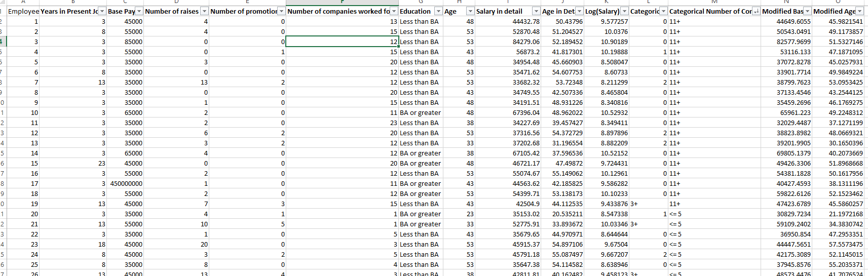
Task: Open the Number of promotions filter dropdown
Action: click(x=282, y=11)
